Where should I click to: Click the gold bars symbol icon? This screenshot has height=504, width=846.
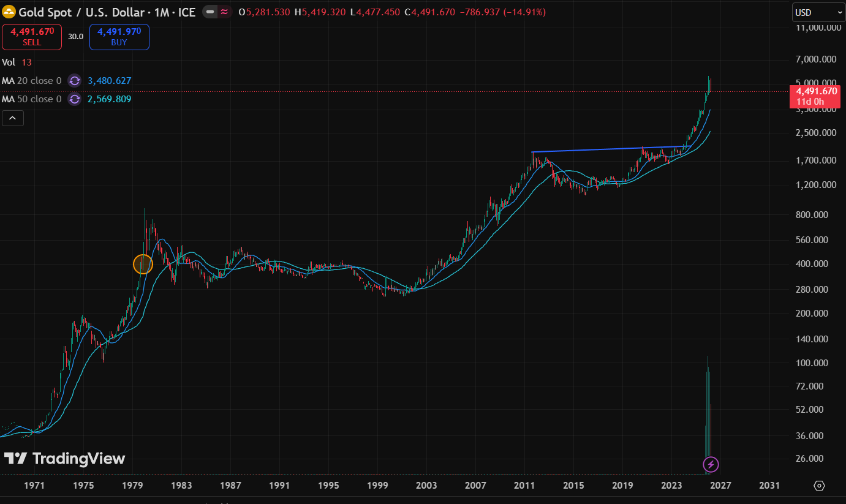point(9,12)
